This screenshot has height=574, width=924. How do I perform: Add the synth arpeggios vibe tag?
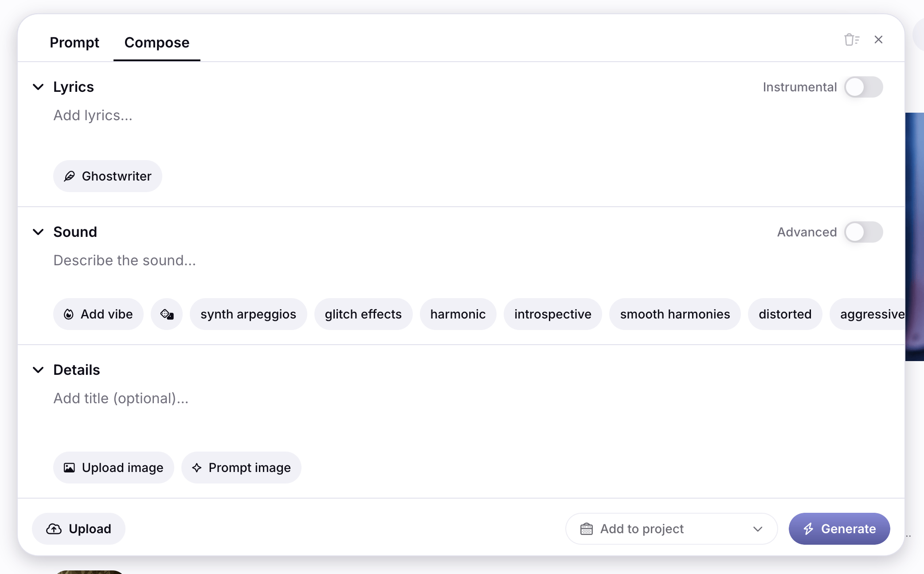pos(248,314)
